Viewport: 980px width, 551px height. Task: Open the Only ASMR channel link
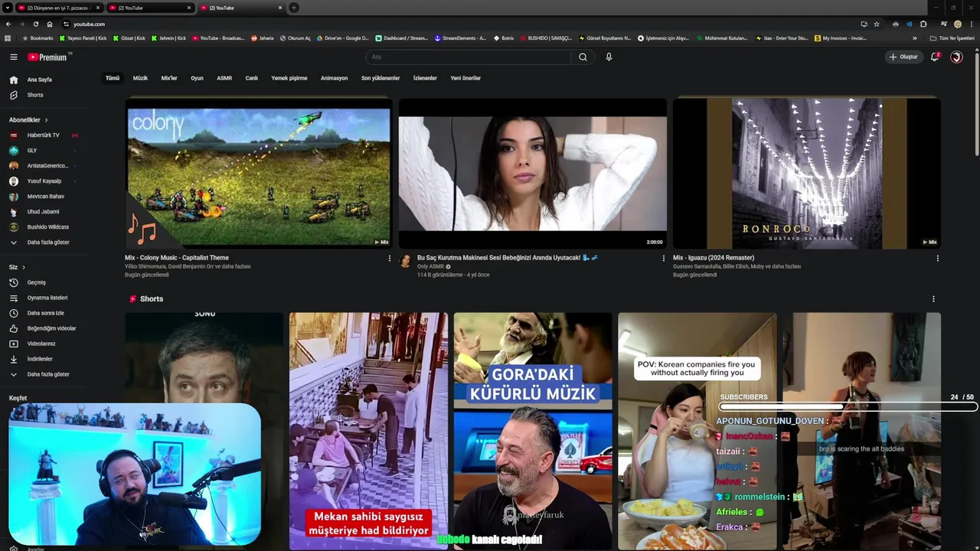[x=430, y=266]
